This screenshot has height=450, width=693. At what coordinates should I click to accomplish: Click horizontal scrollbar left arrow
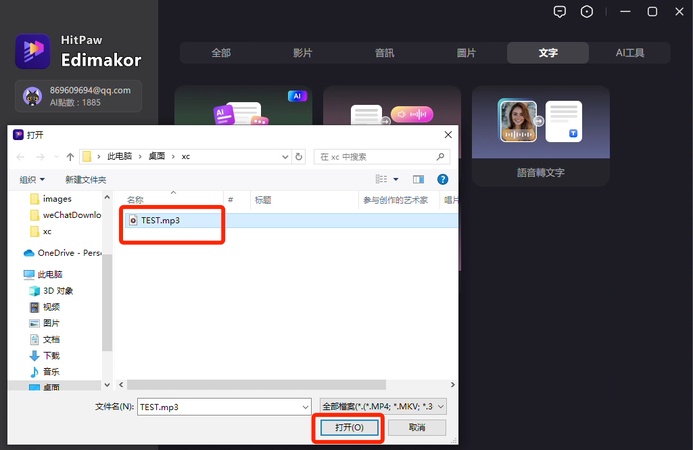coord(121,385)
